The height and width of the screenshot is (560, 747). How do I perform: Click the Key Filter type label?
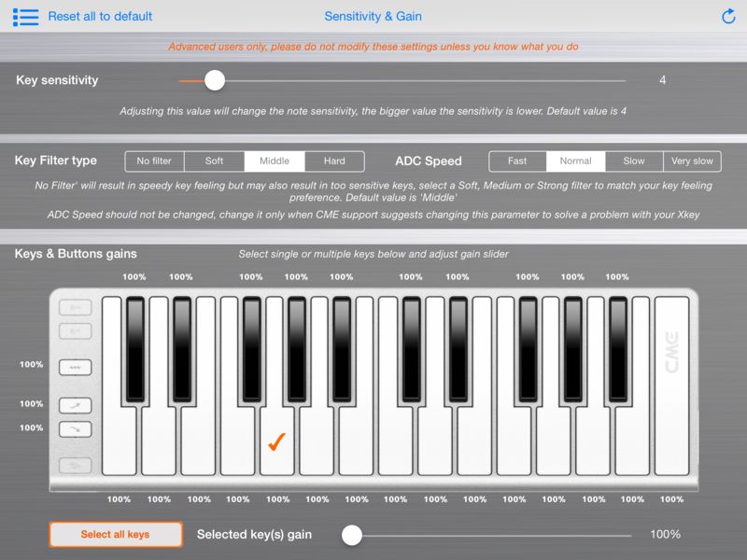[56, 161]
